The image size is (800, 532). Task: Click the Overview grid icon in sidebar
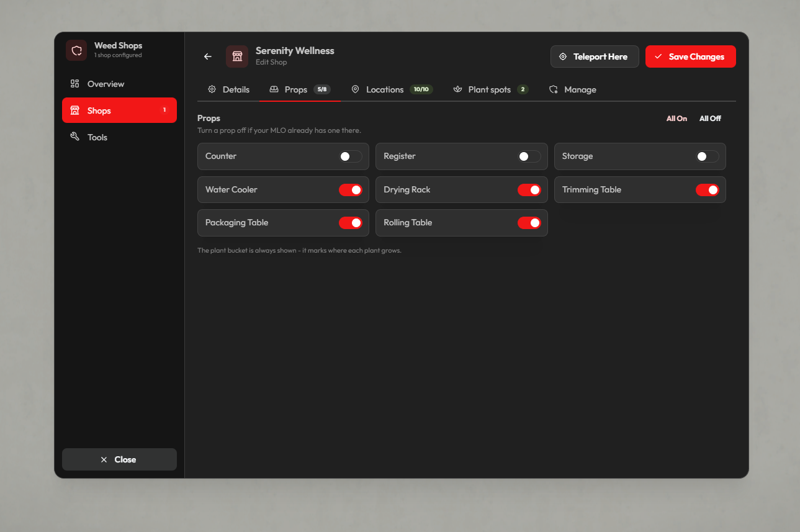(74, 84)
